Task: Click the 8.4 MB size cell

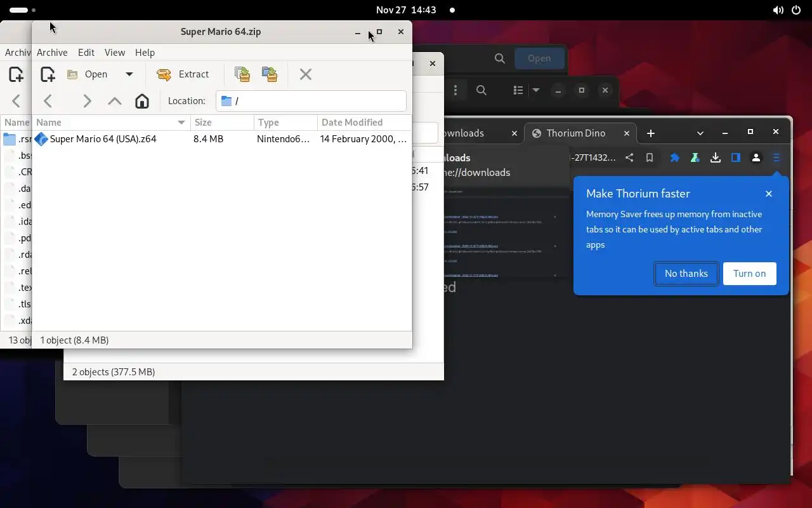Action: pyautogui.click(x=208, y=139)
